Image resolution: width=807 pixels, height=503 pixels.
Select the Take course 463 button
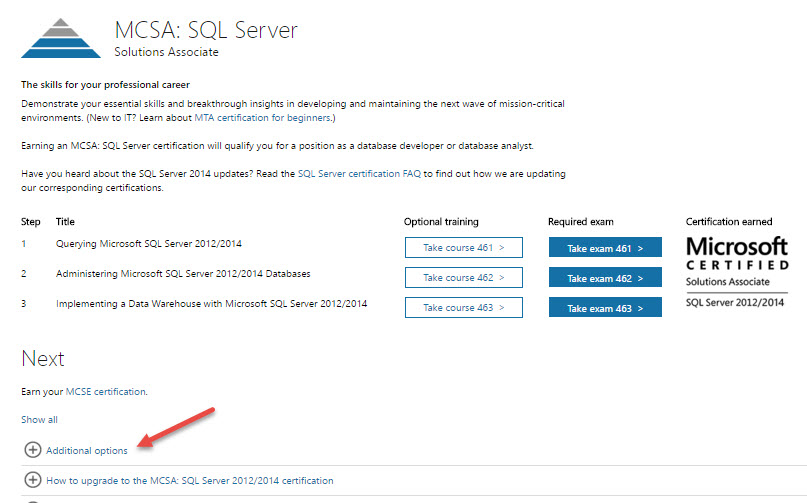click(463, 308)
